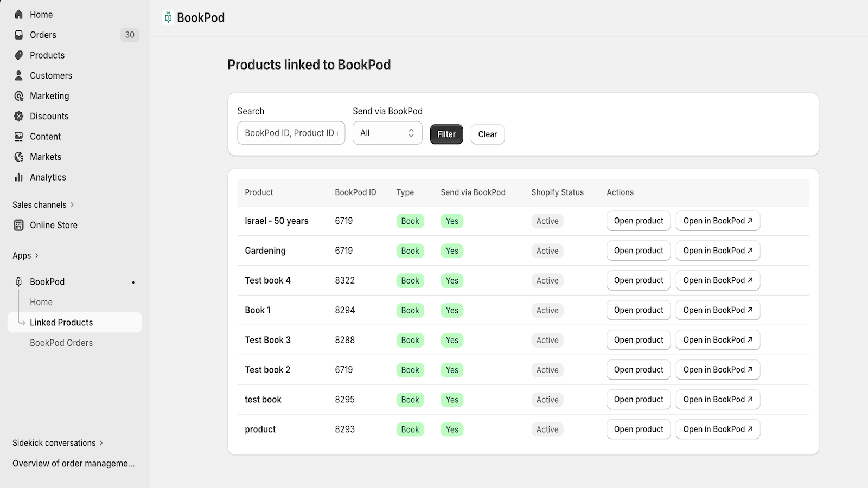Image resolution: width=868 pixels, height=488 pixels.
Task: Focus the BookPod ID search field
Action: click(x=291, y=133)
